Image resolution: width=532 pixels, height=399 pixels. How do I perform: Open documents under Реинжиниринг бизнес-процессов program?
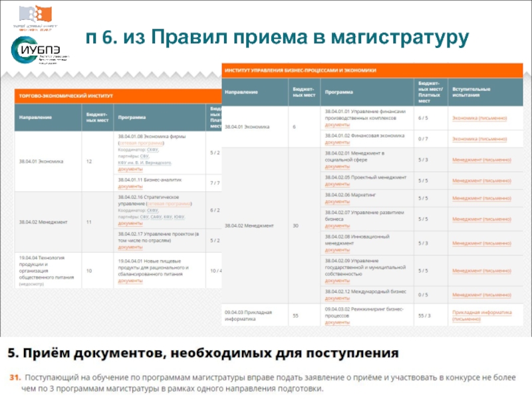(337, 322)
